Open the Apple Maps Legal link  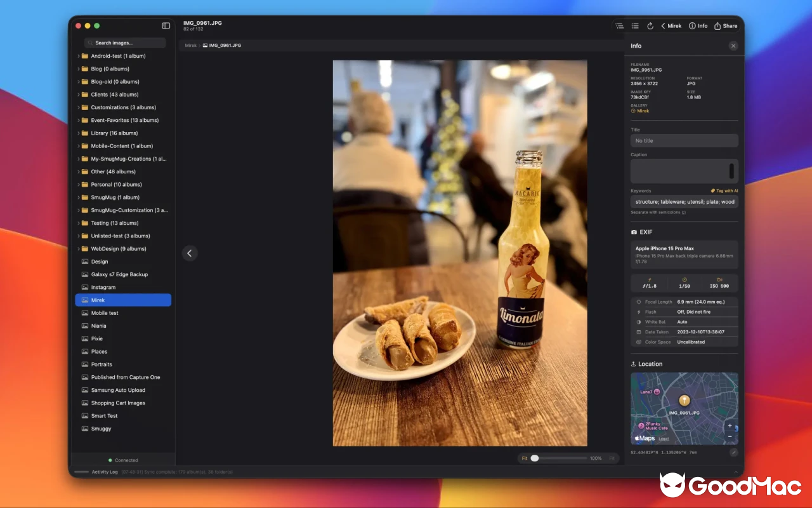click(x=664, y=438)
